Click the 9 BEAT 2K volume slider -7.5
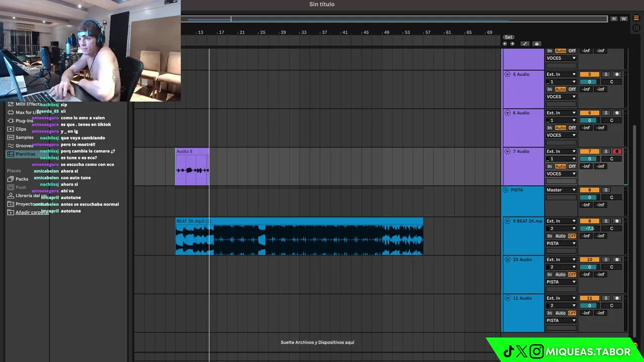This screenshot has width=644, height=362. coord(590,228)
